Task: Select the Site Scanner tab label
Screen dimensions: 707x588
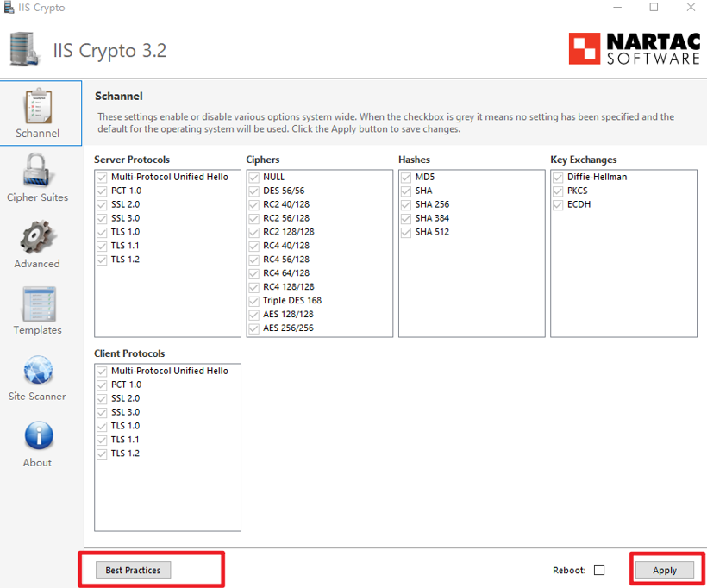Action: tap(37, 397)
